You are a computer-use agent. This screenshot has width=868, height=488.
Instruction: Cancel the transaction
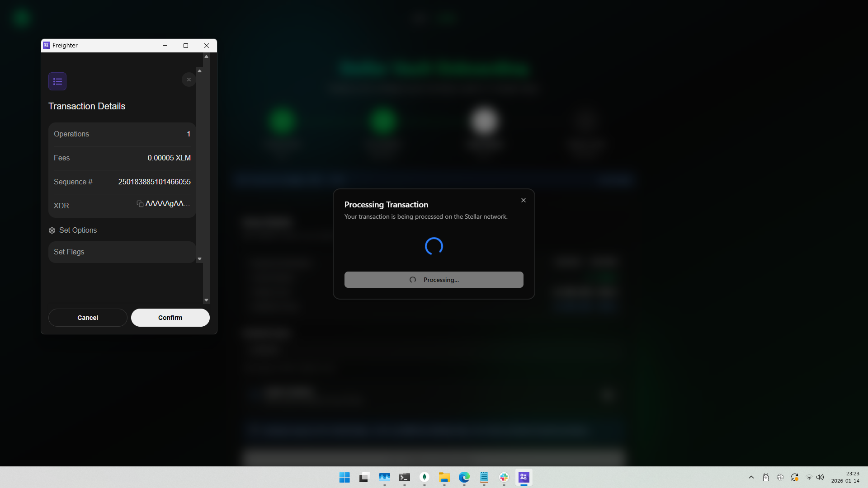click(88, 318)
